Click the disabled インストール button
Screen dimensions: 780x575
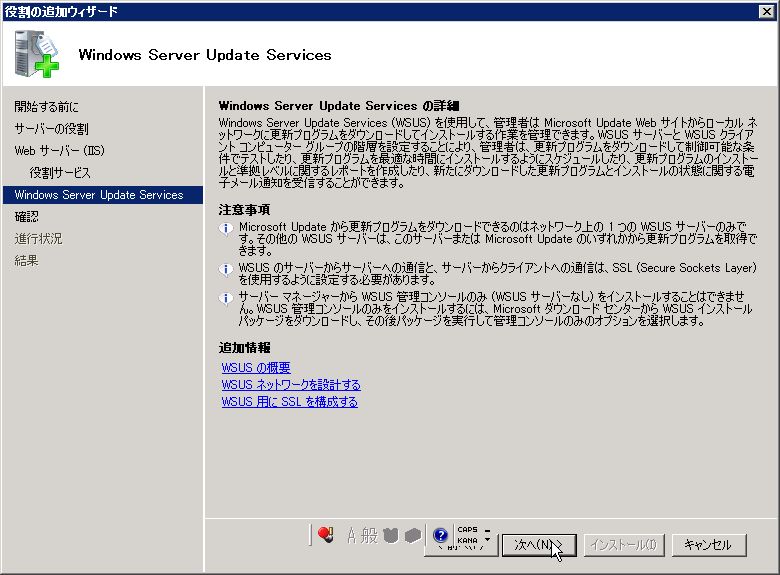pyautogui.click(x=624, y=545)
